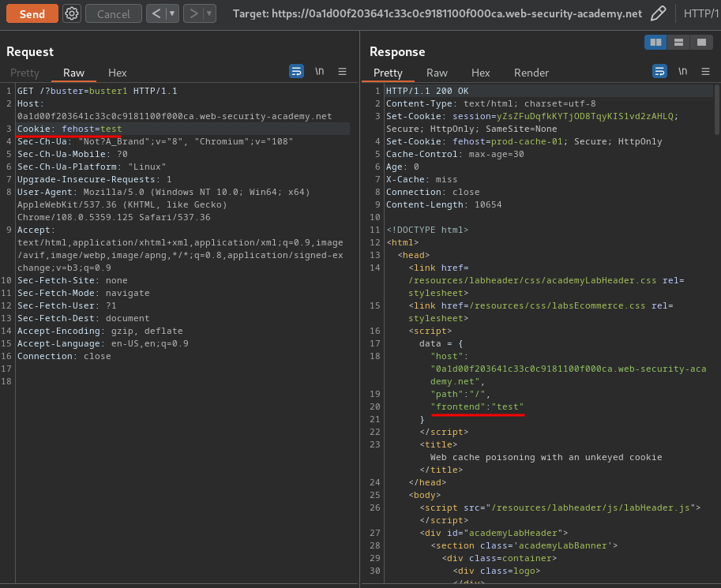The height and width of the screenshot is (588, 721).
Task: Switch Request view to Pretty tab
Action: point(24,73)
